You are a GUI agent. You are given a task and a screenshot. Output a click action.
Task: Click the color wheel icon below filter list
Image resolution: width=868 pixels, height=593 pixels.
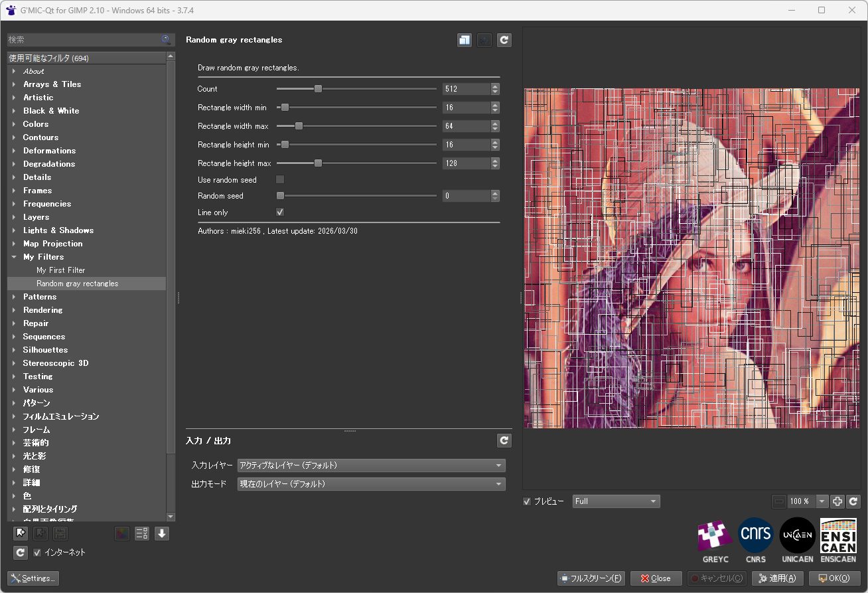pos(121,533)
